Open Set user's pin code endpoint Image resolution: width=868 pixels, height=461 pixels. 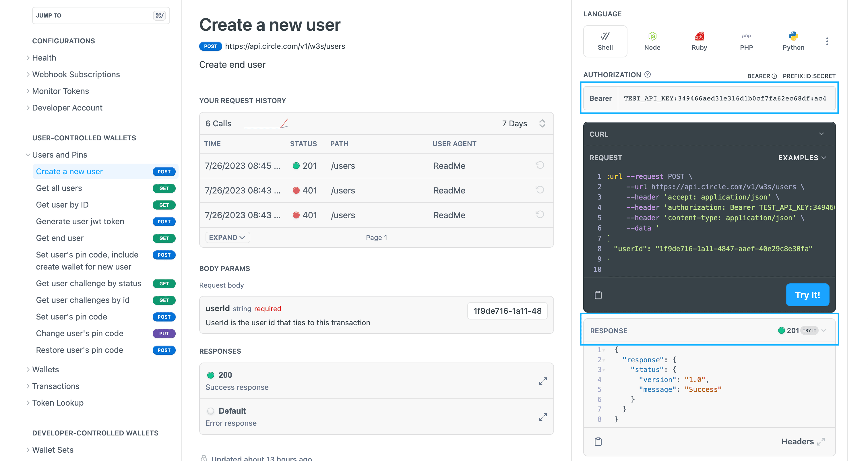pos(106,317)
